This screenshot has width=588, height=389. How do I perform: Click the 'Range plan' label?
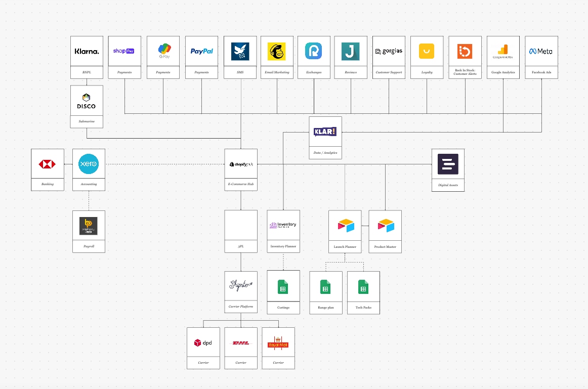point(325,308)
